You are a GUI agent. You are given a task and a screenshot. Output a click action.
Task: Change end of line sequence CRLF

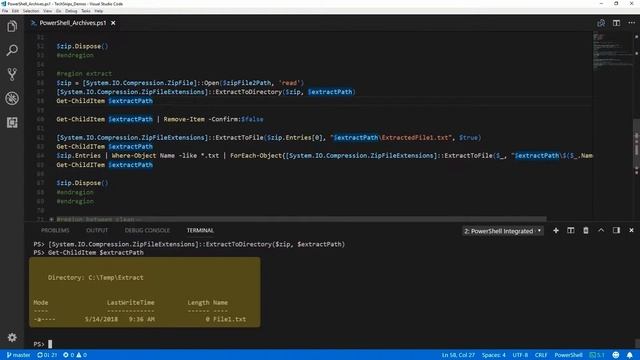tap(541, 355)
